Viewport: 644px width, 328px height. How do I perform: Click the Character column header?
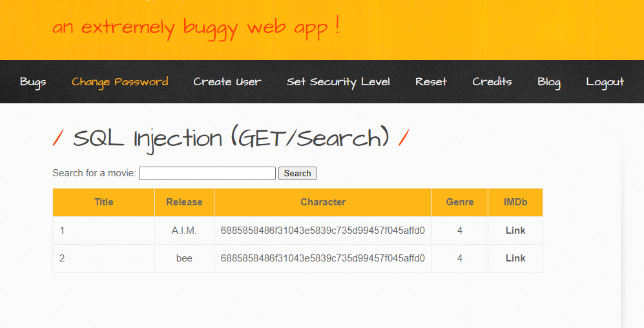click(323, 202)
